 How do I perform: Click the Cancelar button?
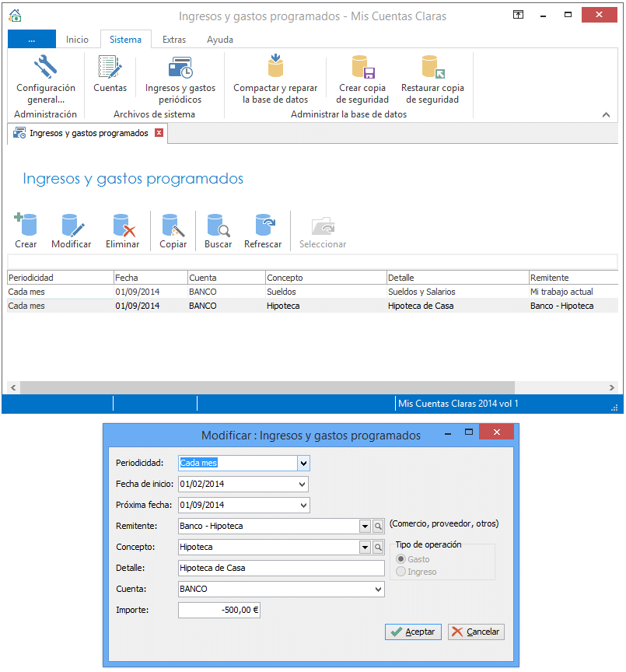coord(476,632)
